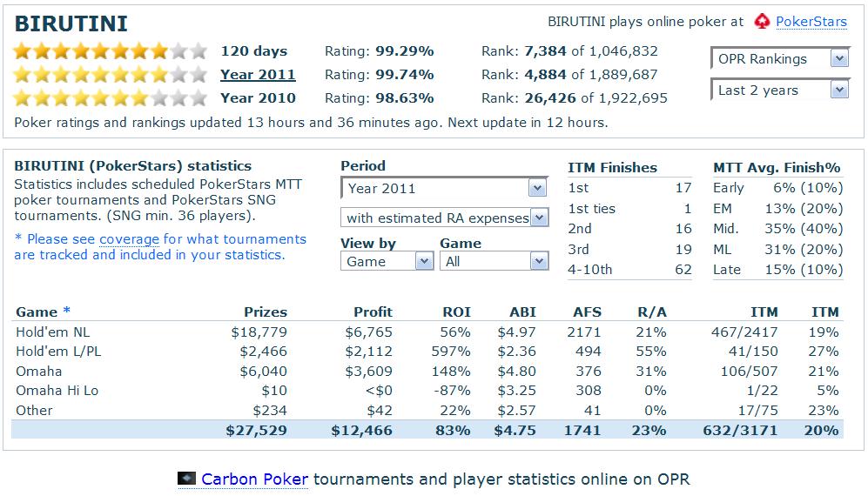This screenshot has height=496, width=868.
Task: Click the BIRUTINI player name heading
Action: coord(71,23)
